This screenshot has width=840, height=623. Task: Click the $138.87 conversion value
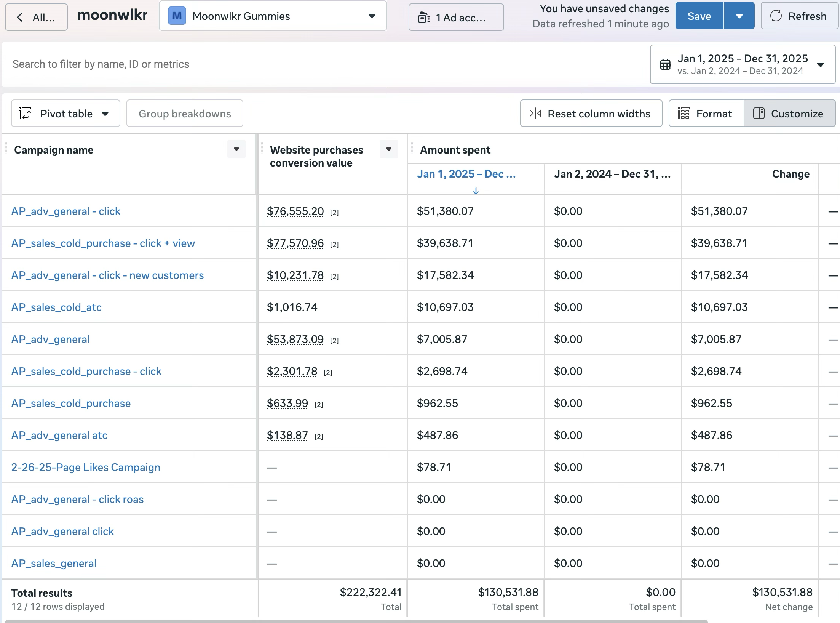tap(287, 435)
